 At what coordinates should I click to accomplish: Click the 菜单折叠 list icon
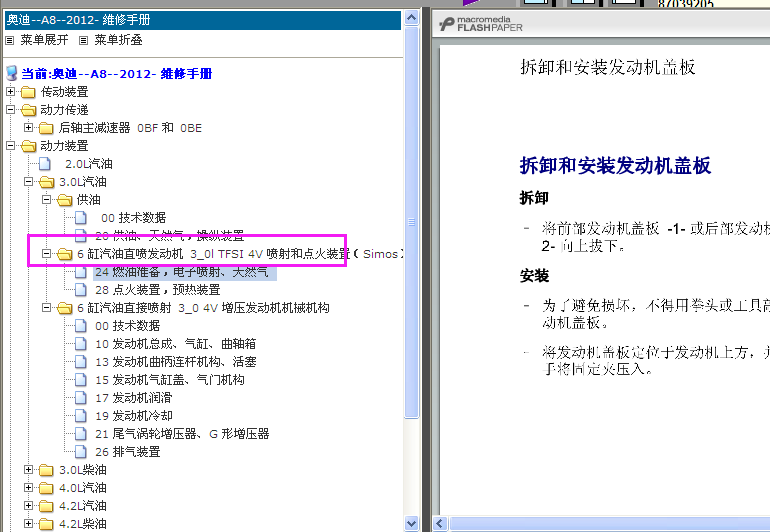pyautogui.click(x=83, y=41)
